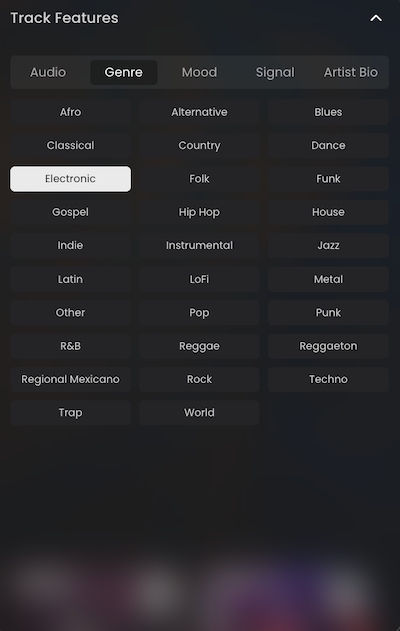Image resolution: width=400 pixels, height=631 pixels.
Task: Toggle the Afro genre chip
Action: click(x=70, y=112)
